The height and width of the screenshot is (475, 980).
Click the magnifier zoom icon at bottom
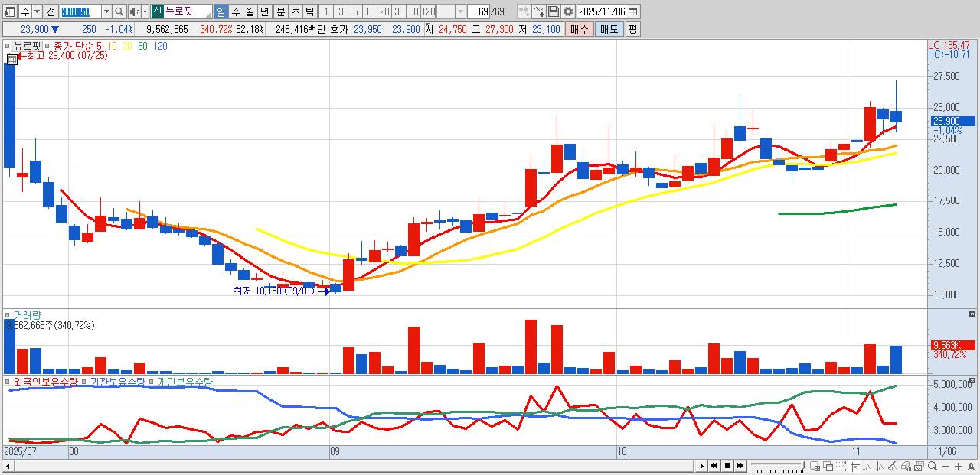(x=933, y=466)
